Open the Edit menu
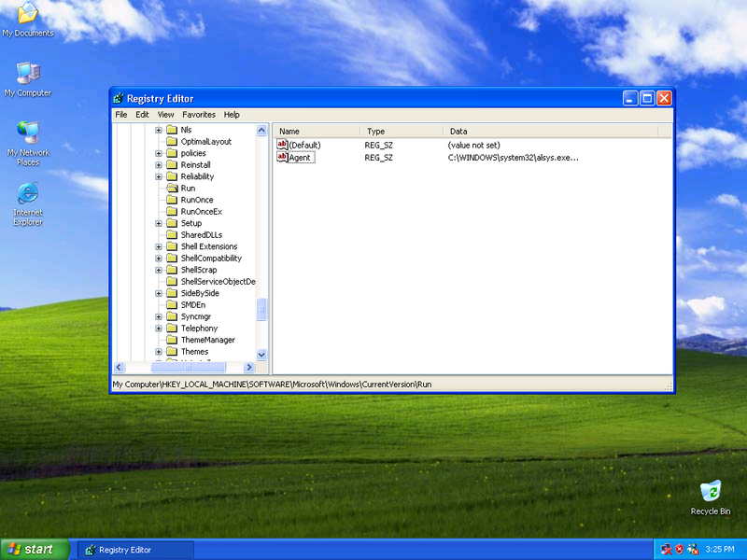Image resolution: width=747 pixels, height=560 pixels. [142, 115]
